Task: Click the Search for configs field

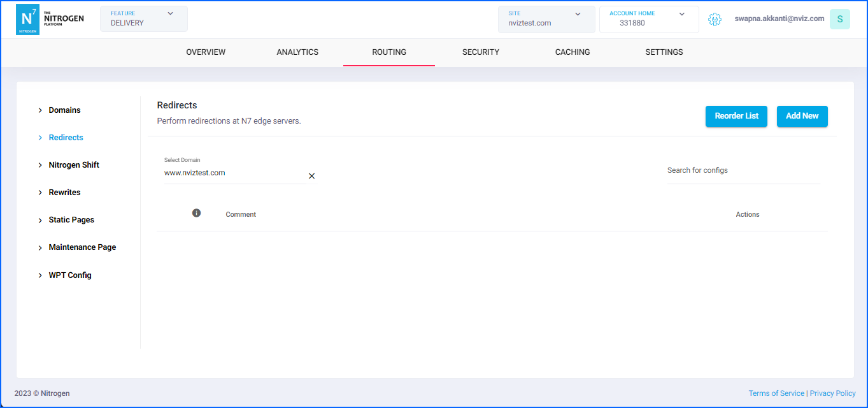Action: pos(743,171)
